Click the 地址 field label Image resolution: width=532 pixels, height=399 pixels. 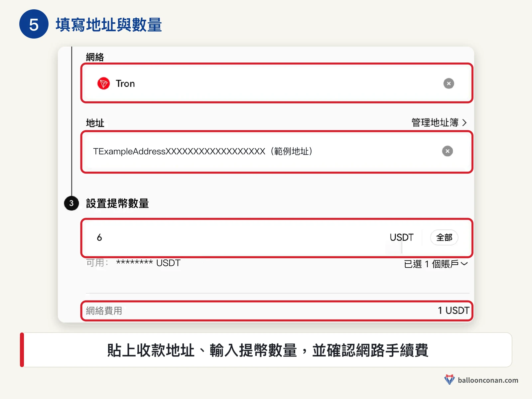95,123
